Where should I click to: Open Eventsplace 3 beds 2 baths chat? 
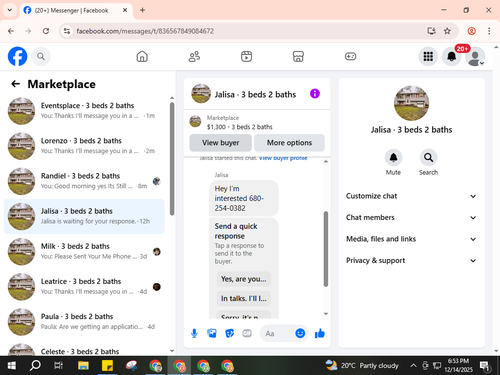coord(84,111)
